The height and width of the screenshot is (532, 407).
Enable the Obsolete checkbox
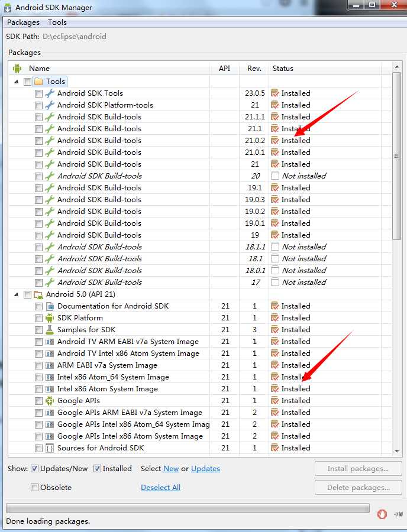[x=34, y=488]
